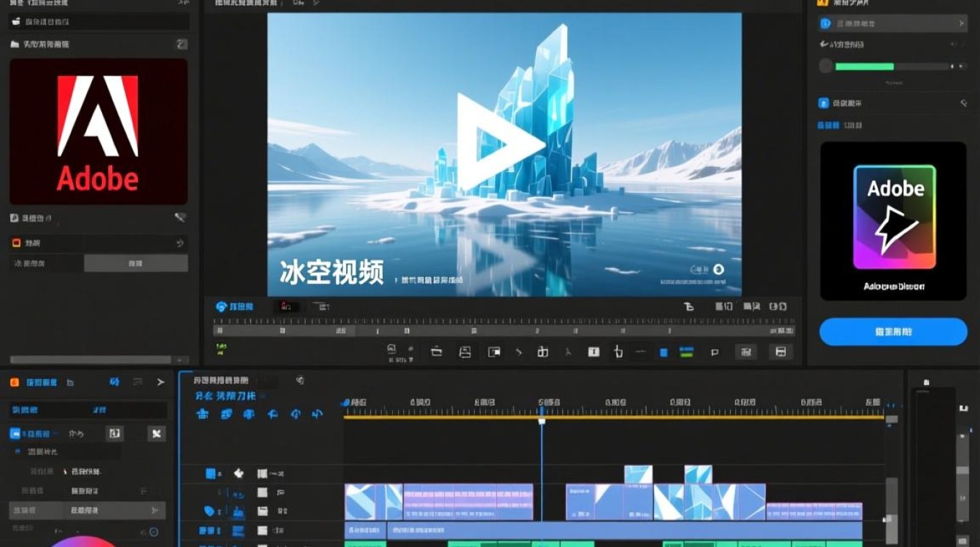Screen dimensions: 980x547
Task: Click the solid blue square icon below the preview
Action: [664, 353]
